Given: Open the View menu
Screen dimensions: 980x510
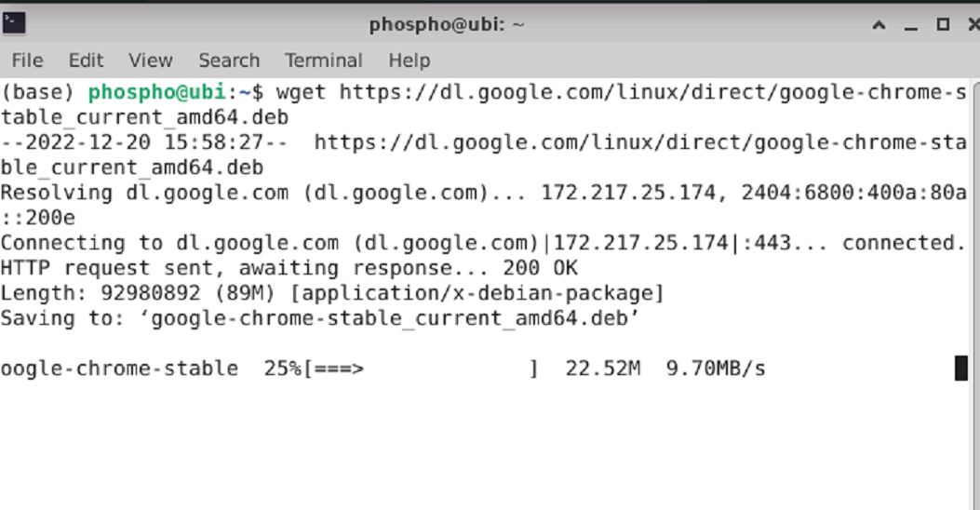Looking at the screenshot, I should 150,60.
